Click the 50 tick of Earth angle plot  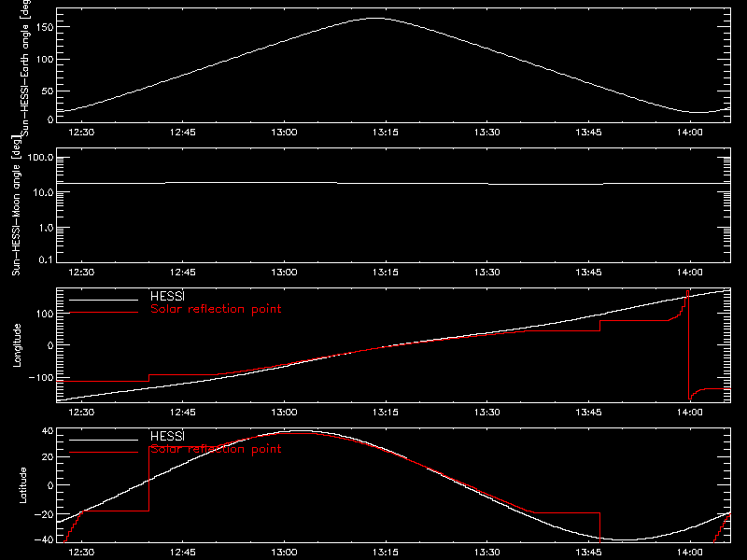point(48,91)
